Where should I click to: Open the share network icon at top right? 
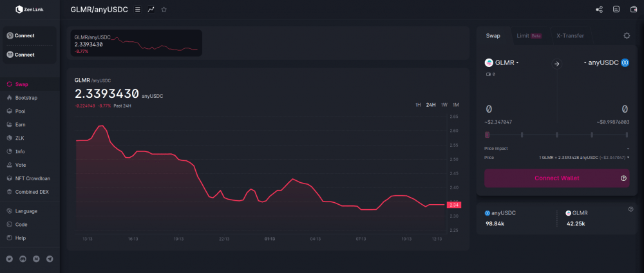(x=599, y=9)
